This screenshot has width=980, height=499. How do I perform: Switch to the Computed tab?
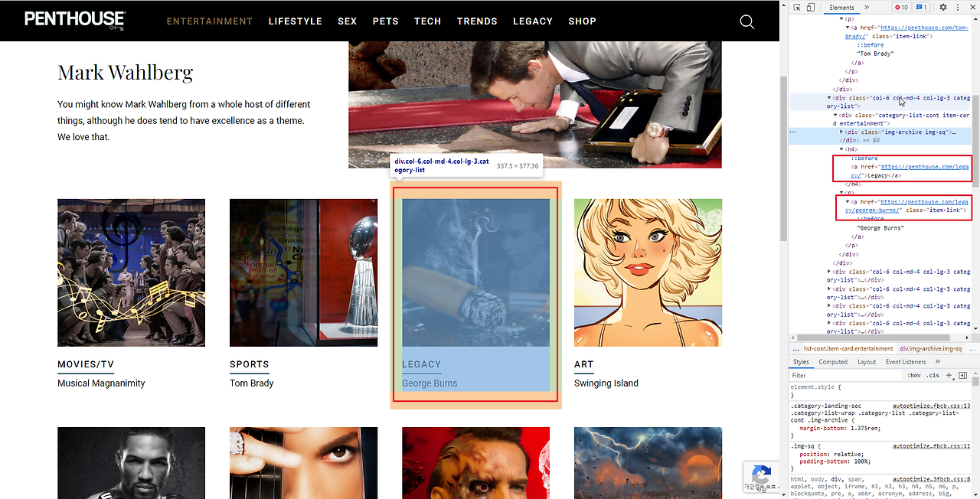coord(833,362)
